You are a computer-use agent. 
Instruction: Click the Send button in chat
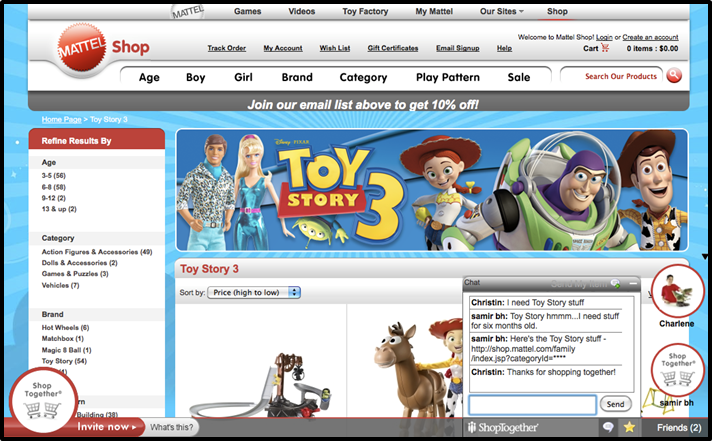click(615, 404)
